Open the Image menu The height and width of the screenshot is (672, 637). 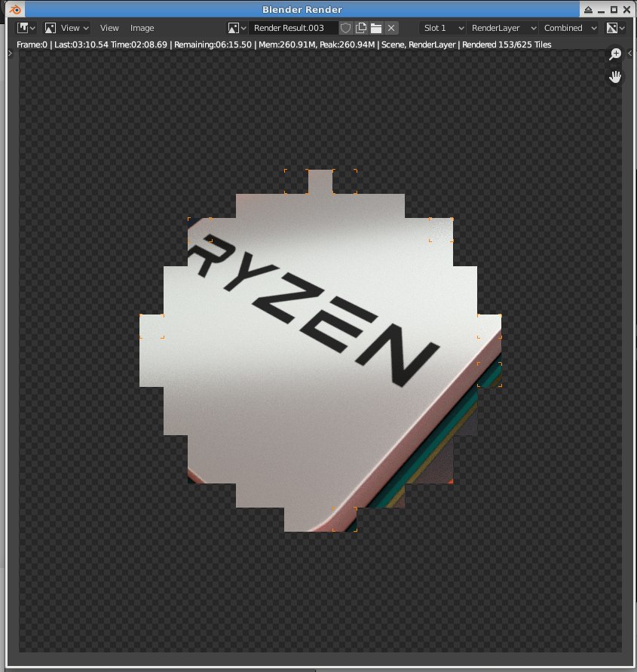click(x=142, y=29)
